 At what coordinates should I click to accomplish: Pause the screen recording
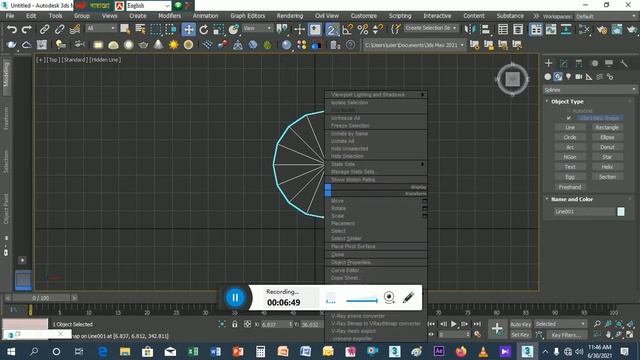click(235, 298)
